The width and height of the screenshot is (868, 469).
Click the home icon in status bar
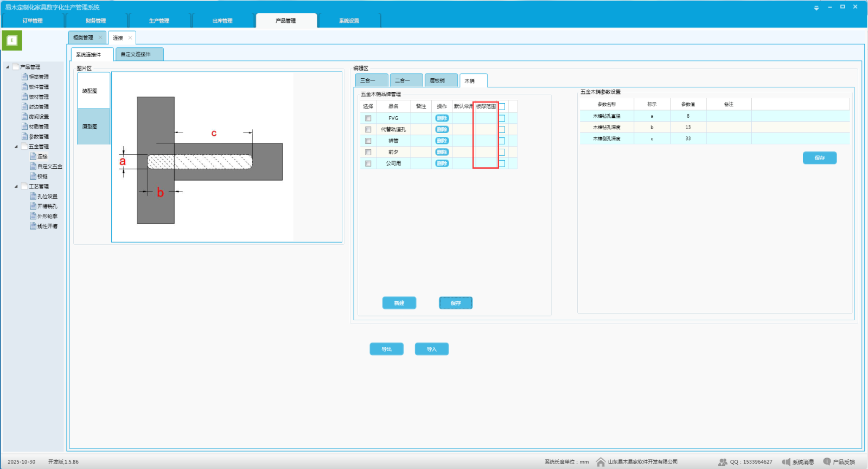[x=601, y=462]
